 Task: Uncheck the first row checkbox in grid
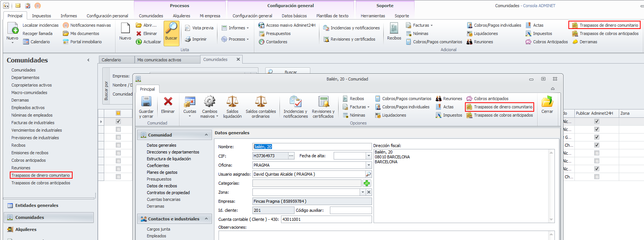point(118,122)
